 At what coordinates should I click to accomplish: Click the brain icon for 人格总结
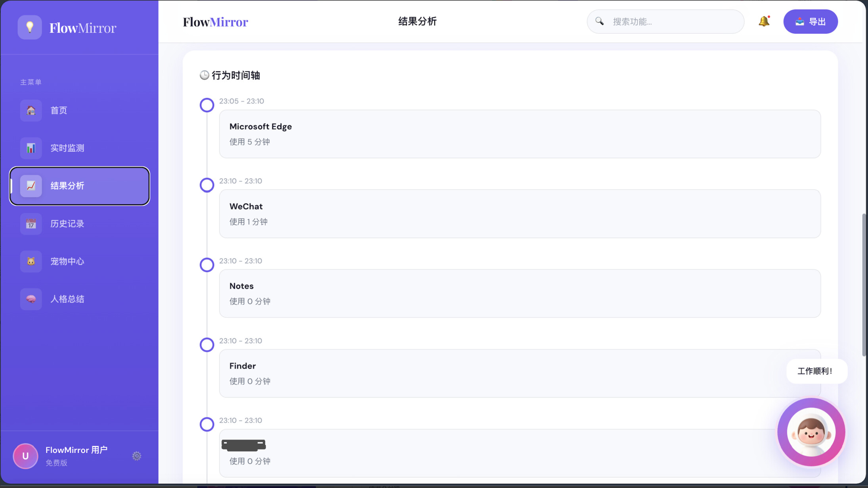pyautogui.click(x=31, y=299)
